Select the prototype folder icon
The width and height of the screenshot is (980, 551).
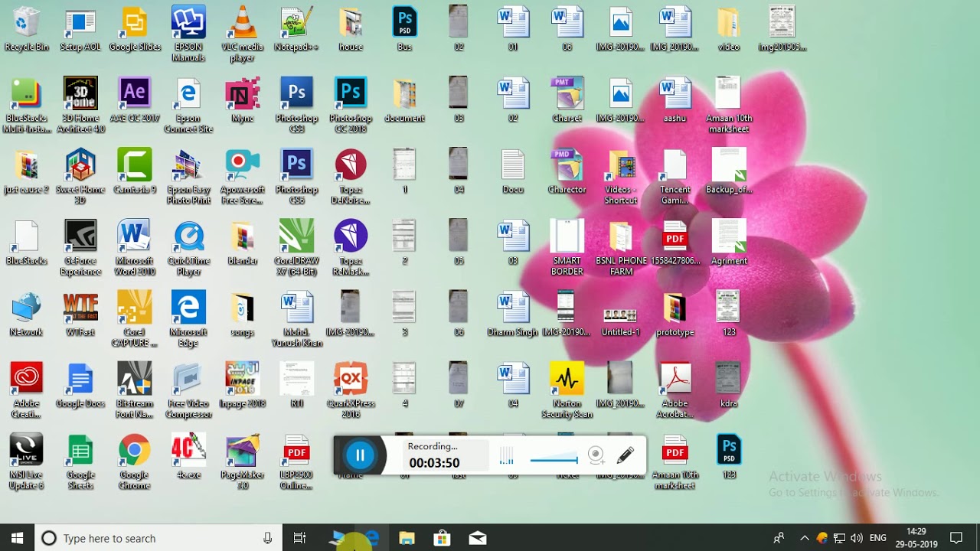click(x=675, y=314)
